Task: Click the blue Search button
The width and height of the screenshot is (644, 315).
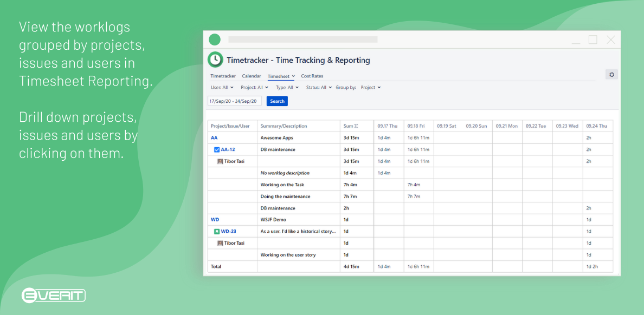Action: pos(277,101)
